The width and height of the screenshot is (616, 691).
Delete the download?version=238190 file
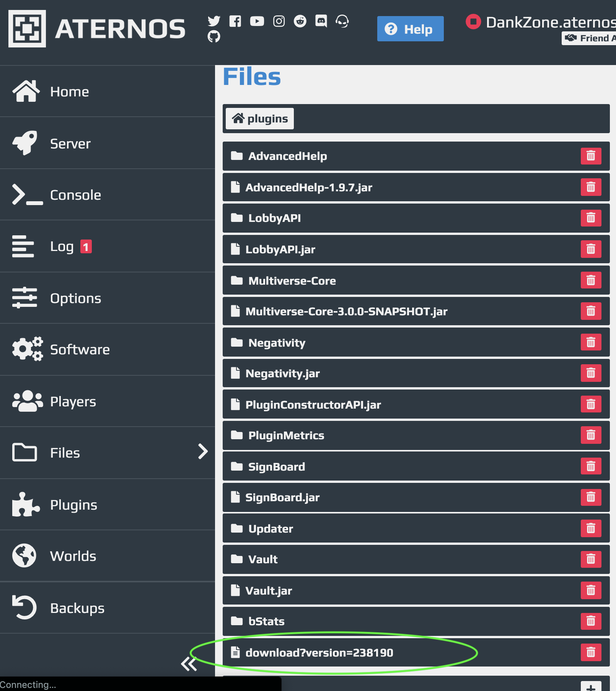pos(591,652)
